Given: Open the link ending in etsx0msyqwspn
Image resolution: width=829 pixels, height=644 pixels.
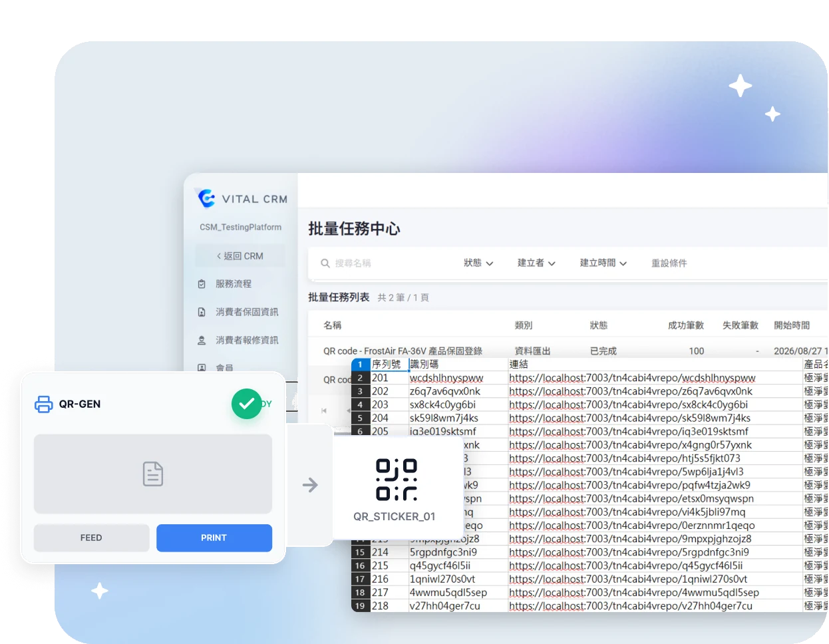Looking at the screenshot, I should tap(631, 498).
